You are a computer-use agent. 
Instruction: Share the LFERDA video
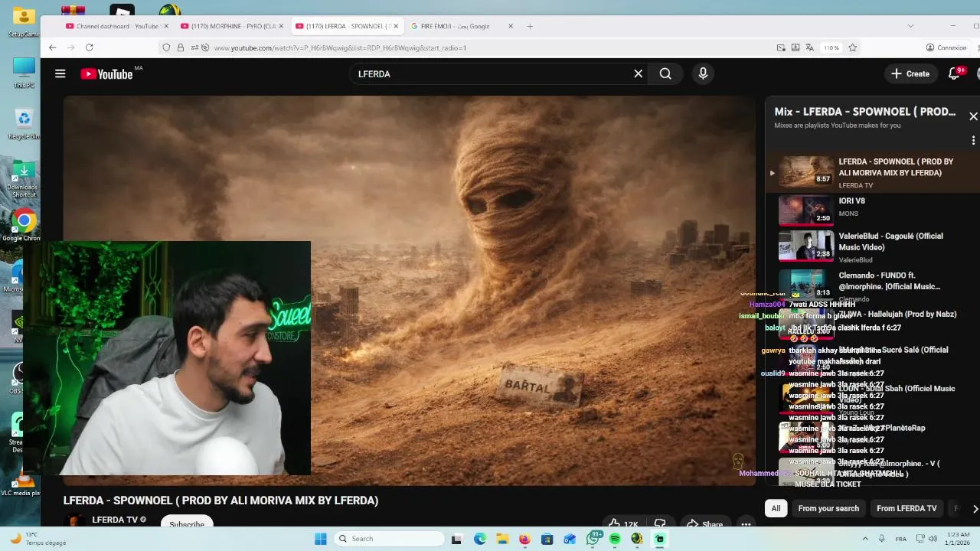(x=704, y=524)
